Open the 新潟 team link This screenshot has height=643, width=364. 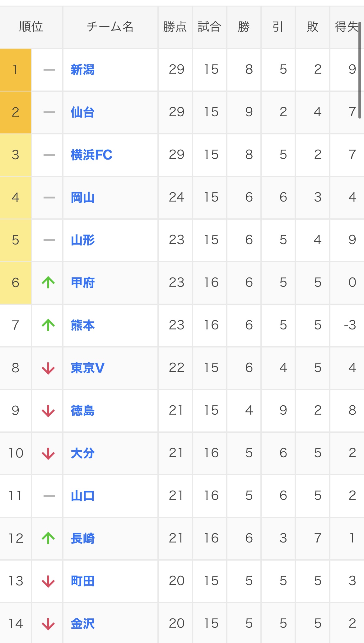tap(82, 70)
